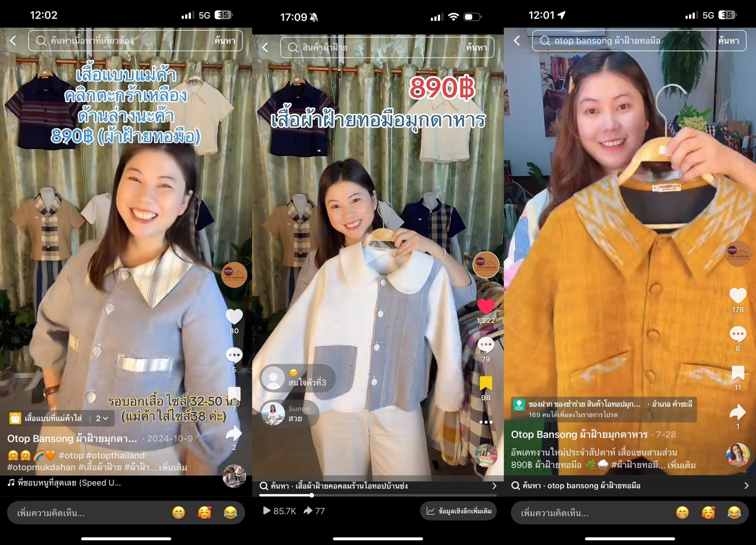The height and width of the screenshot is (545, 756).
Task: Like the right video with 178 likes
Action: (738, 296)
